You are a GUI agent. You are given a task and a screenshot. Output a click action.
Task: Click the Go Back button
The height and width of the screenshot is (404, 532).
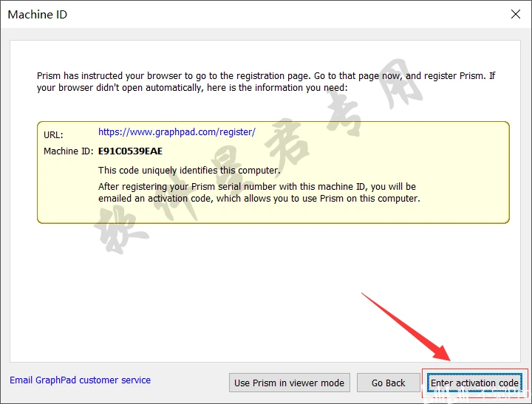[388, 383]
